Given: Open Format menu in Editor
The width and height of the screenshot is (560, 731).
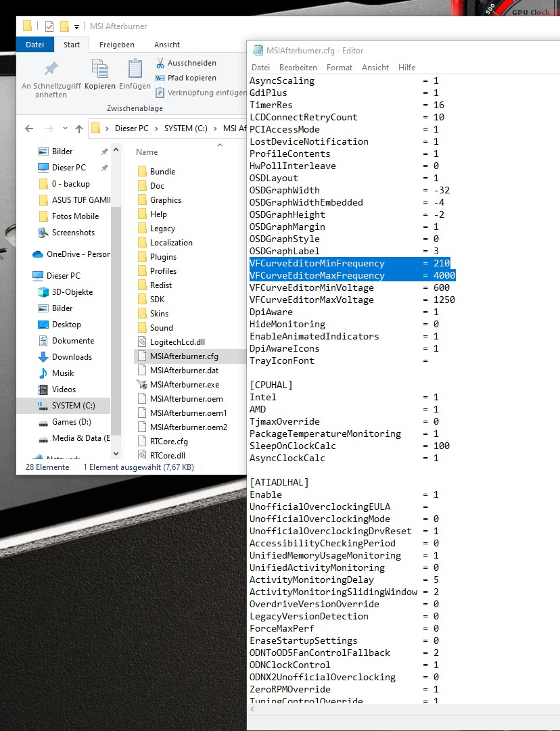Looking at the screenshot, I should 340,68.
